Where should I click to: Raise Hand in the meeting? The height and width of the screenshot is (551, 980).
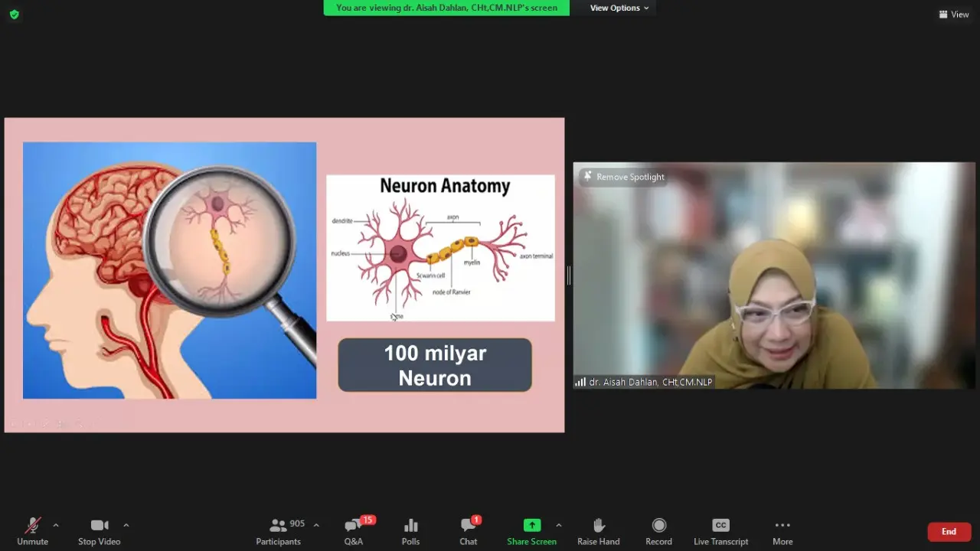[599, 532]
